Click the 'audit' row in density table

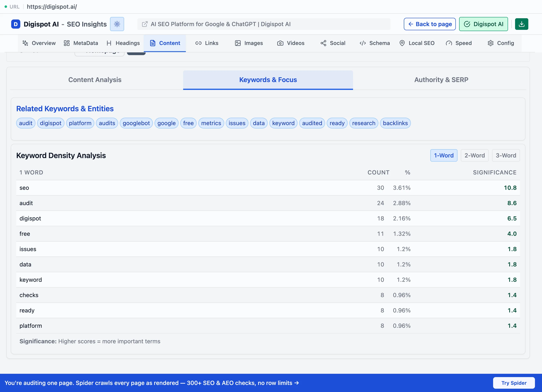pyautogui.click(x=268, y=203)
